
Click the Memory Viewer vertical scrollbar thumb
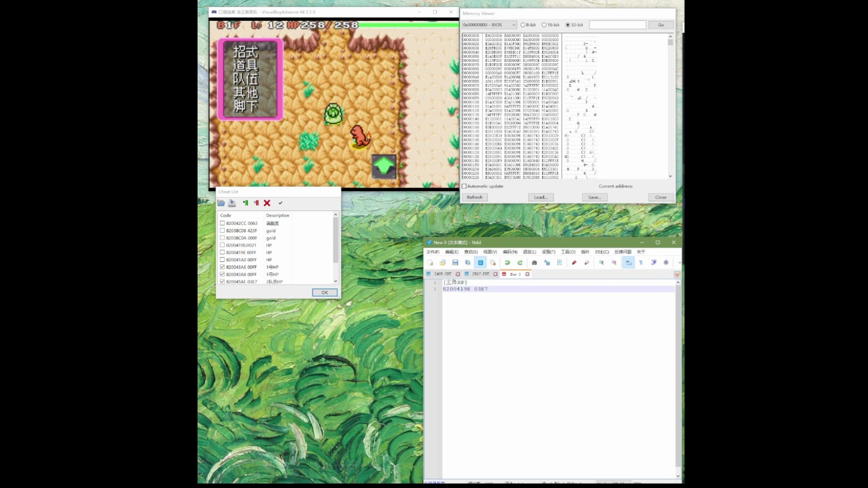tap(670, 42)
